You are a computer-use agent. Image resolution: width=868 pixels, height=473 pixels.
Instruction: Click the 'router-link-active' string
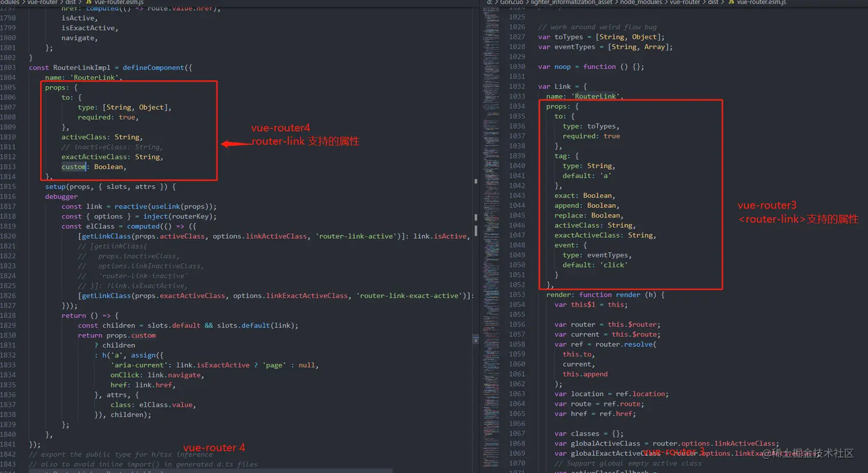pyautogui.click(x=356, y=236)
